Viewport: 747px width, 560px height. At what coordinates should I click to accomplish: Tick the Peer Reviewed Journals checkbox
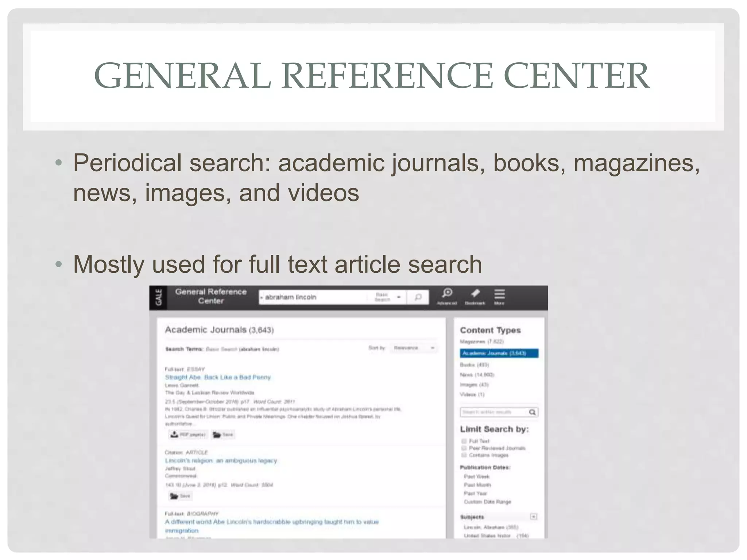click(x=464, y=448)
